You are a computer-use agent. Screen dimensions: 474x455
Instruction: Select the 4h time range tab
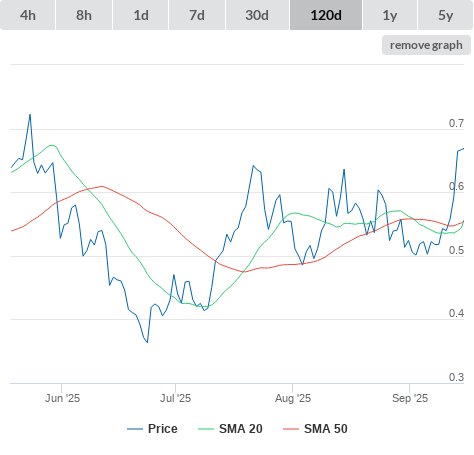coord(28,15)
